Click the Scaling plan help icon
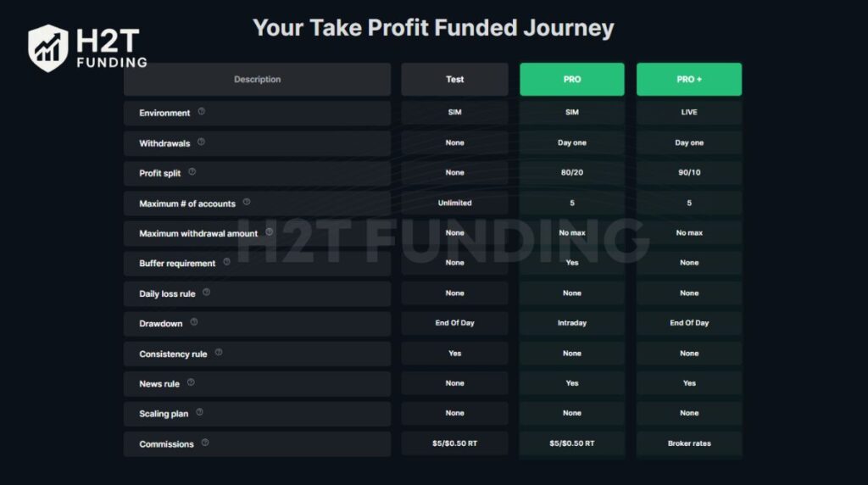The height and width of the screenshot is (485, 868). tap(199, 413)
